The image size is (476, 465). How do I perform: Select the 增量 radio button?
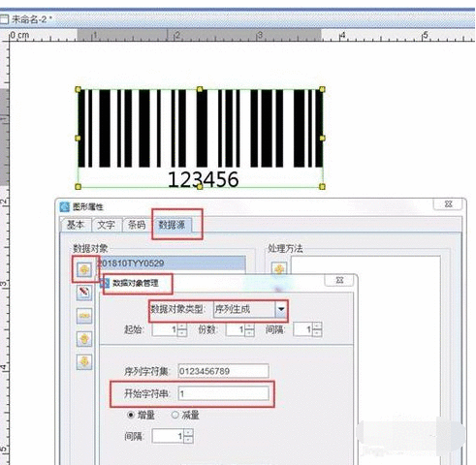(x=131, y=415)
